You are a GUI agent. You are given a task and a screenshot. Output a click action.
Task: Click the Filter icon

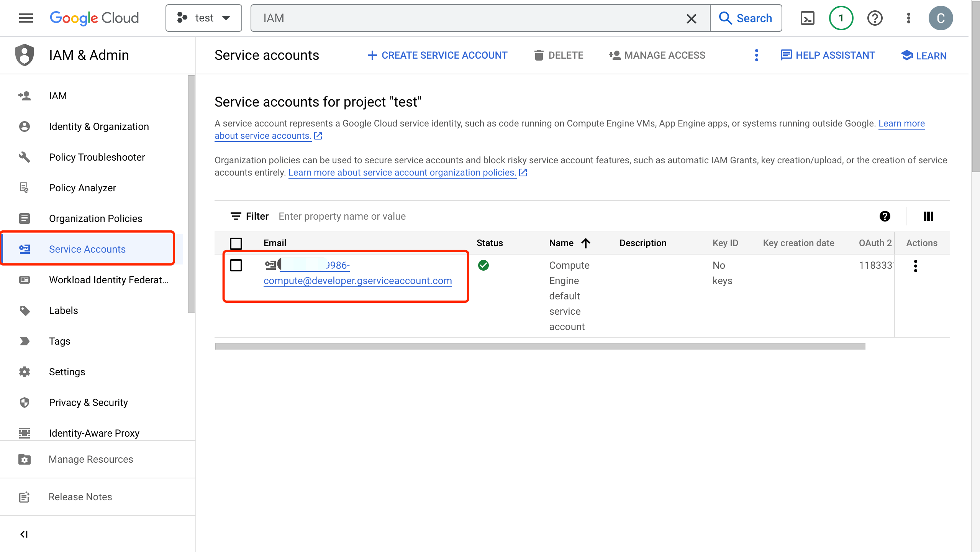pyautogui.click(x=236, y=216)
